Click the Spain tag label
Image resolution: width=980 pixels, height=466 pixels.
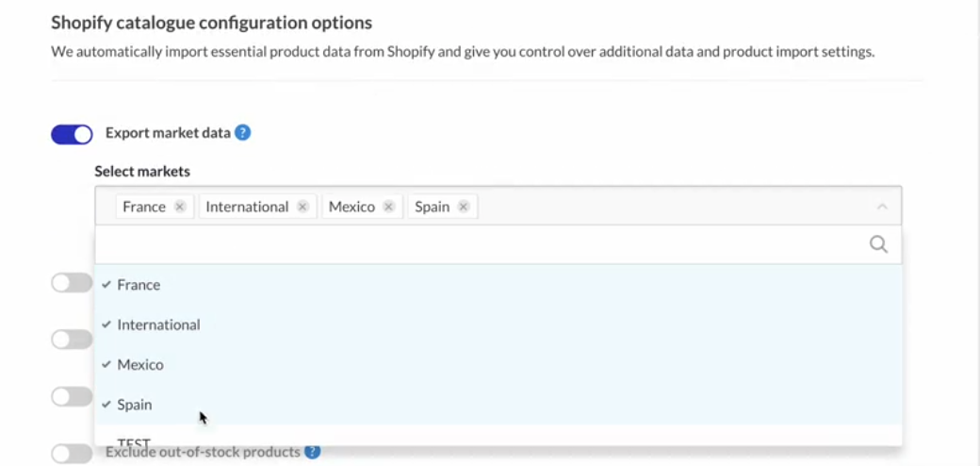[432, 207]
